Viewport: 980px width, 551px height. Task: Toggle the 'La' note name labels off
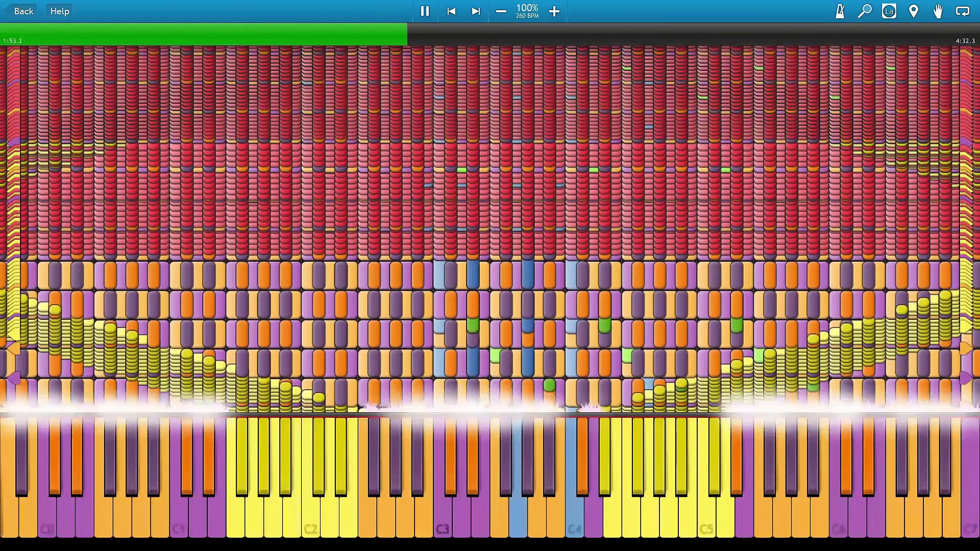tap(889, 11)
